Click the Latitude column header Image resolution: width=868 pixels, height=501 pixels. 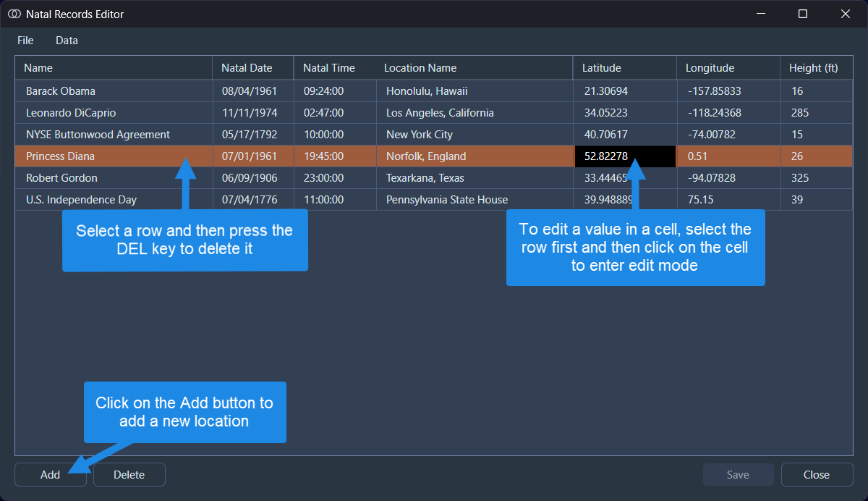(602, 68)
